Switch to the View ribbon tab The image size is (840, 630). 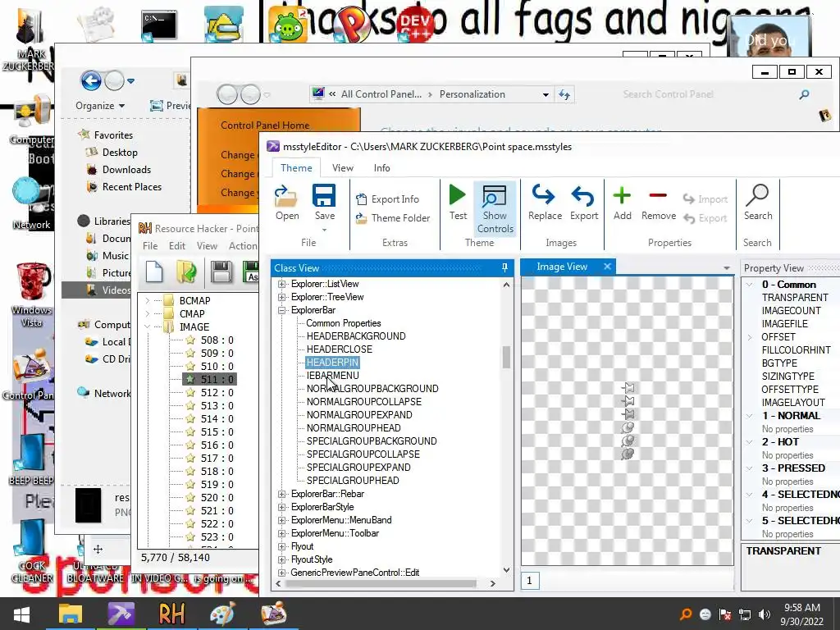(x=342, y=168)
